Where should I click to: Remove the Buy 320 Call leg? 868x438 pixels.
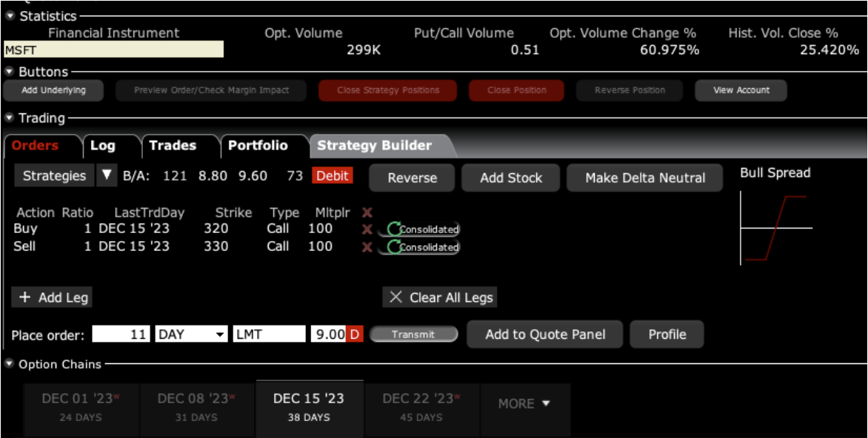coord(367,229)
